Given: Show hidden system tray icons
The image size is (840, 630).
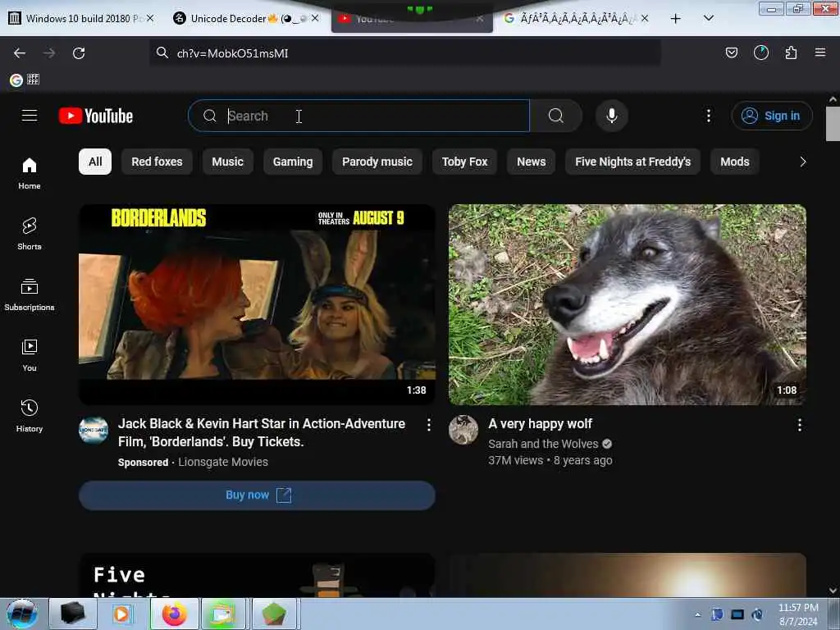Looking at the screenshot, I should pos(697,614).
